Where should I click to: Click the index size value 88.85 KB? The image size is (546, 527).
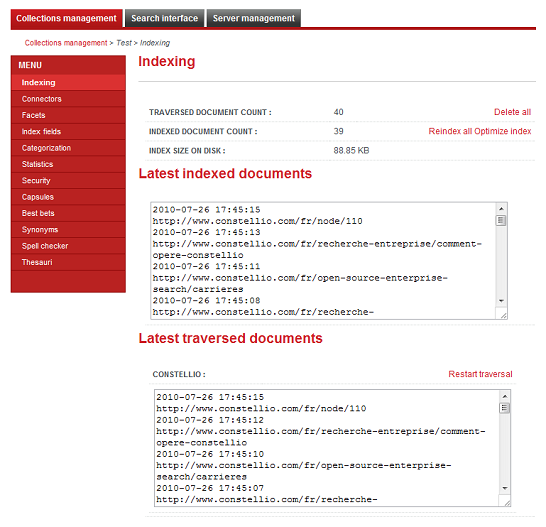[351, 150]
